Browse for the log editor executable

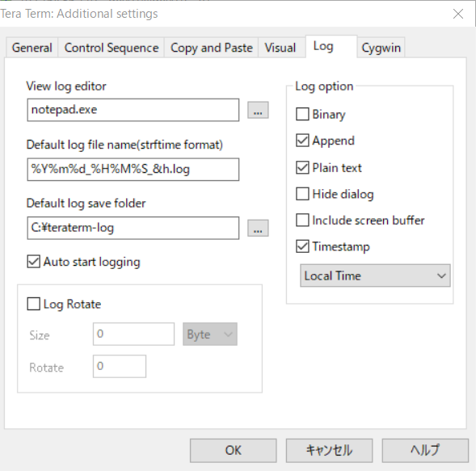pyautogui.click(x=258, y=110)
